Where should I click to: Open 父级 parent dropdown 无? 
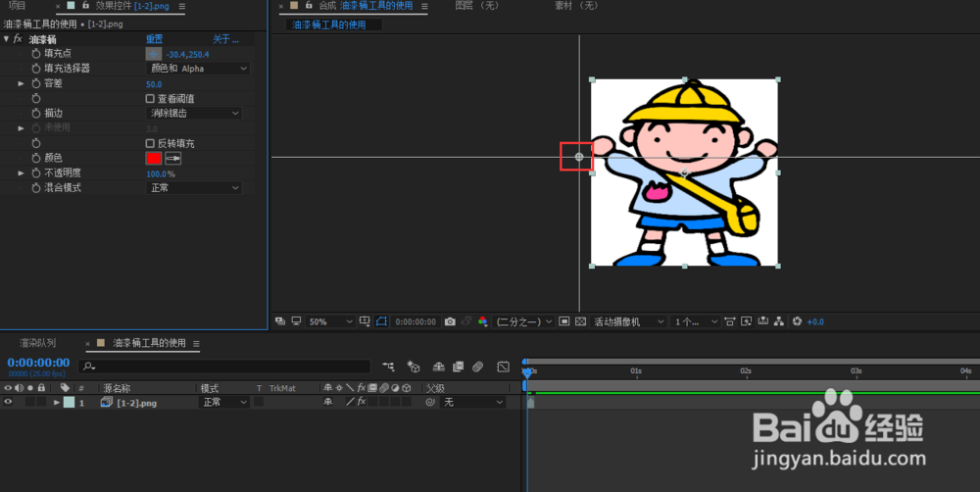click(x=472, y=403)
